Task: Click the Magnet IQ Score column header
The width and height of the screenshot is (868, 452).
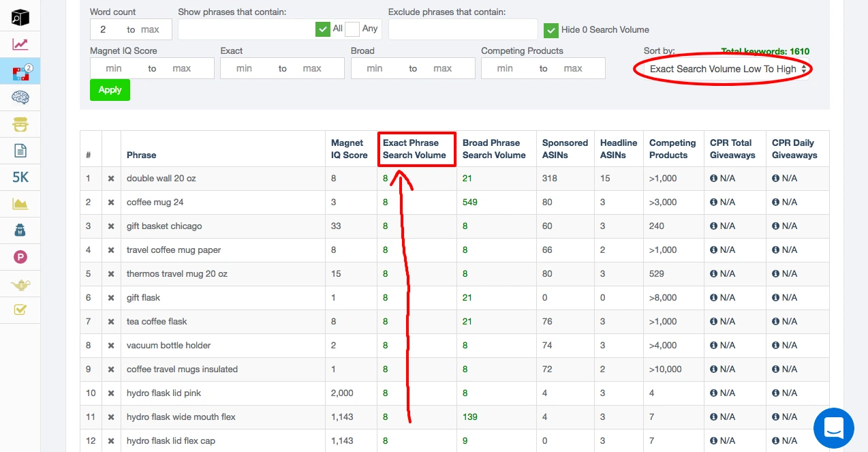Action: tap(349, 148)
